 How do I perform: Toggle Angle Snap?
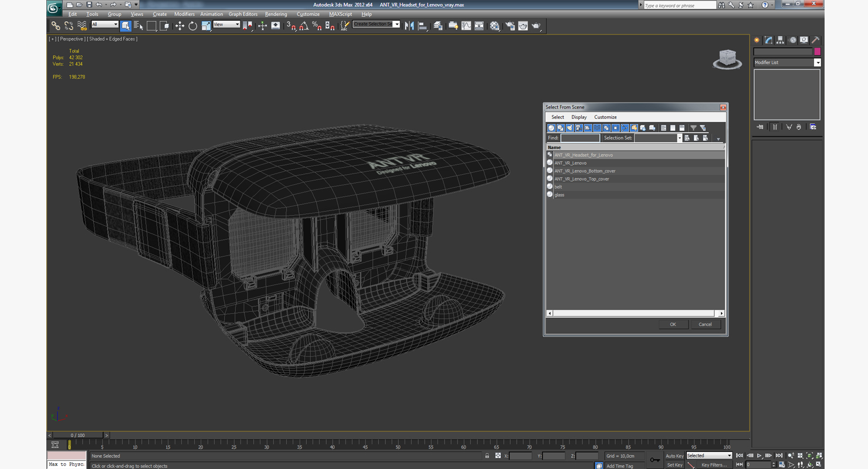[x=304, y=26]
